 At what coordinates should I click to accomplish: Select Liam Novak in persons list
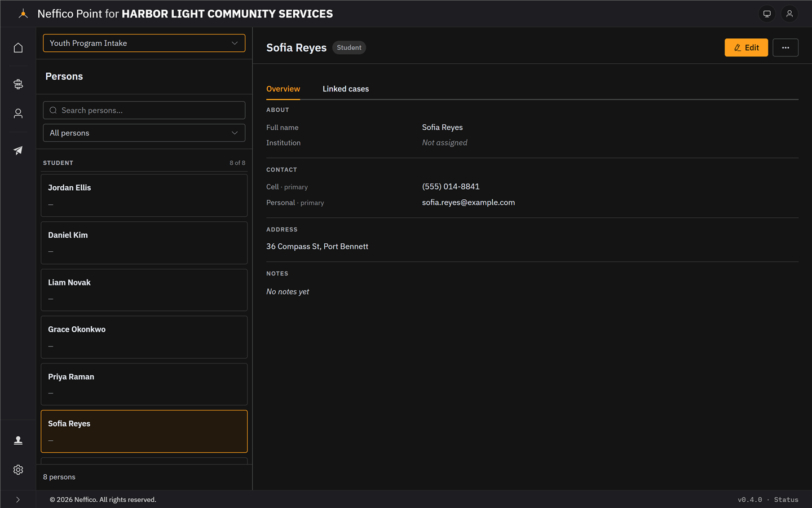(144, 290)
